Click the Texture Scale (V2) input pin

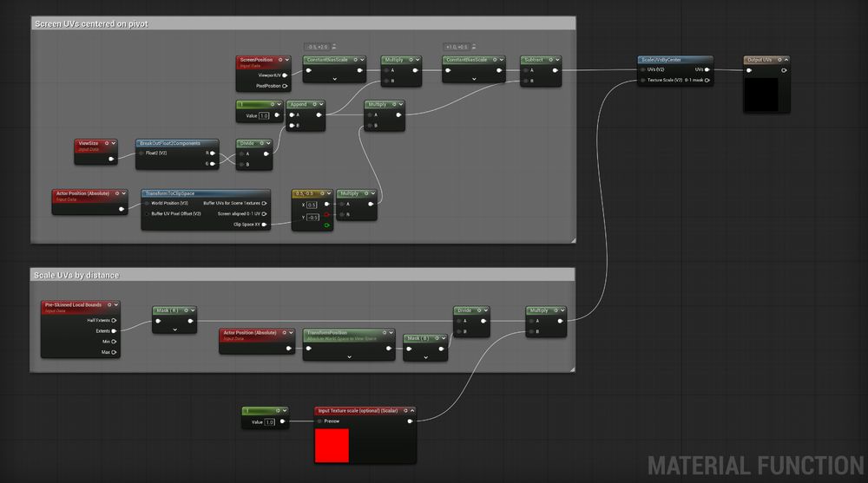click(x=643, y=81)
